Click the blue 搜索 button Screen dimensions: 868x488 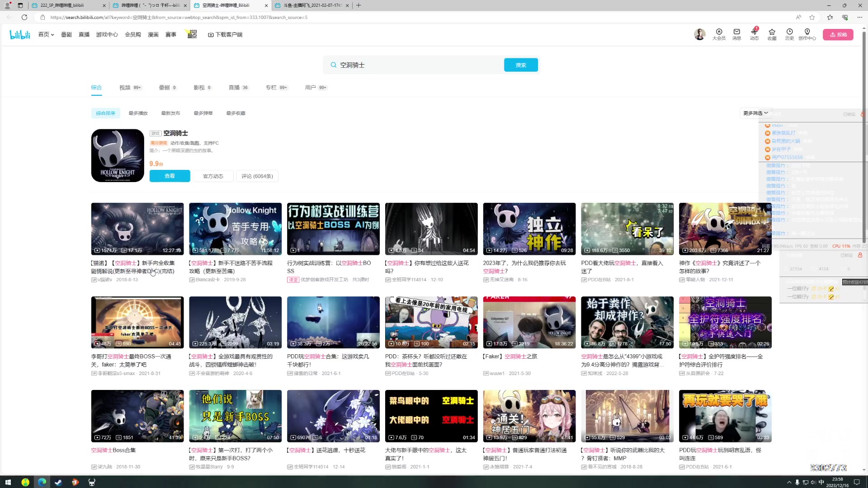pos(521,65)
